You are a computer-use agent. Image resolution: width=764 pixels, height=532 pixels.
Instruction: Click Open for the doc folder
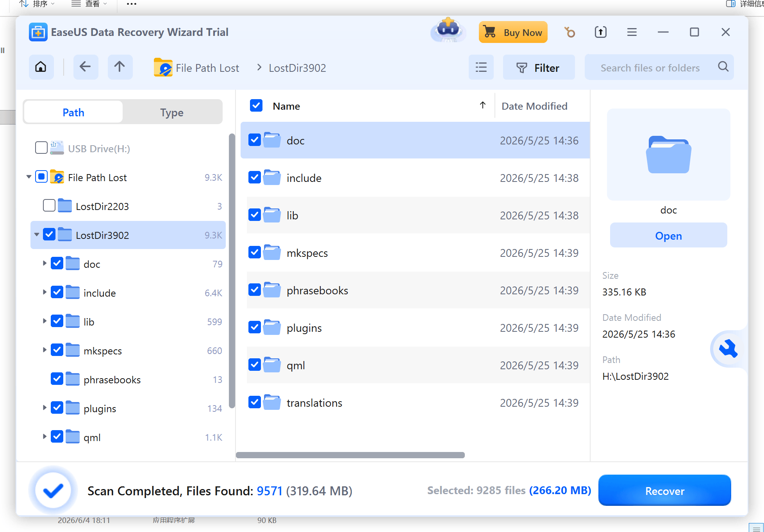coord(668,235)
